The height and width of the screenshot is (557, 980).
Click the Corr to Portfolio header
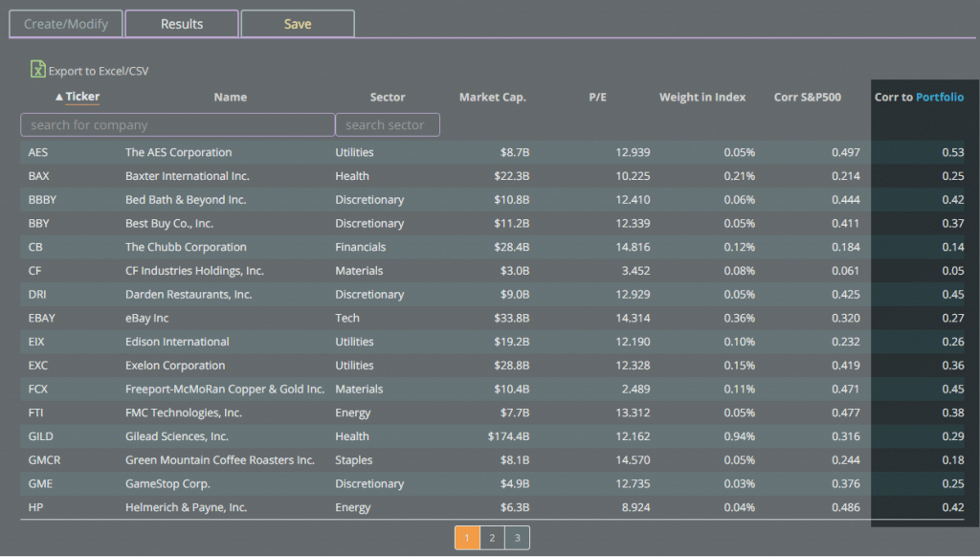(x=919, y=97)
